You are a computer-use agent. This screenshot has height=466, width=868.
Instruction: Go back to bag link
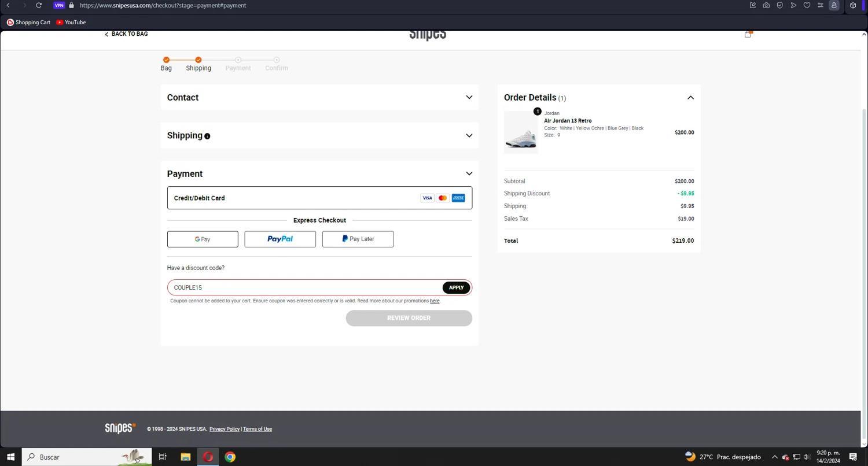pos(126,34)
